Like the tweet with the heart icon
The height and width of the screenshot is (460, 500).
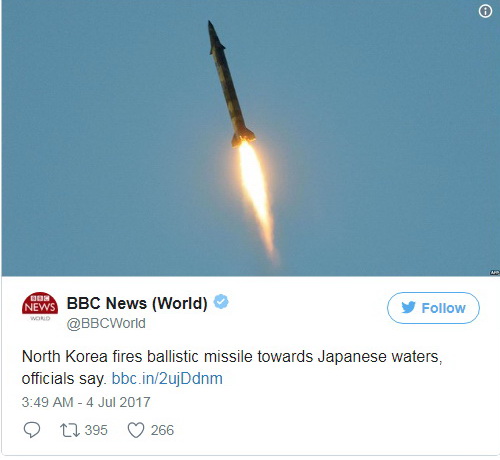(x=136, y=430)
